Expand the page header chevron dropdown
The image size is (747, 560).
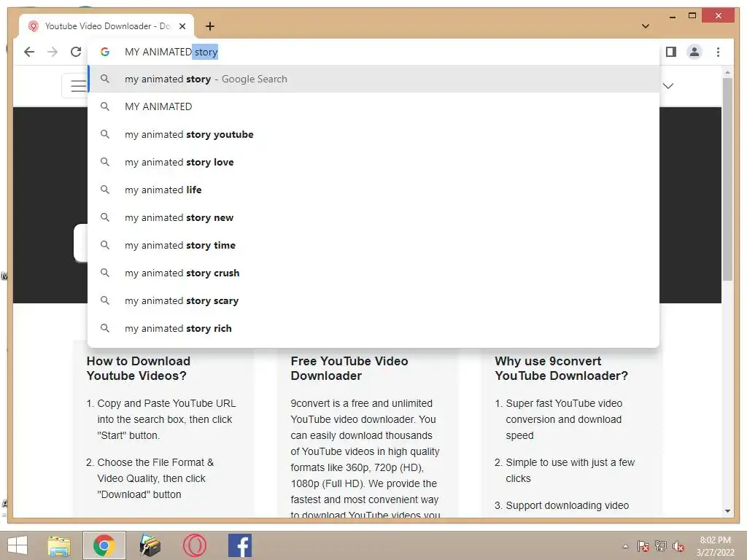tap(668, 86)
